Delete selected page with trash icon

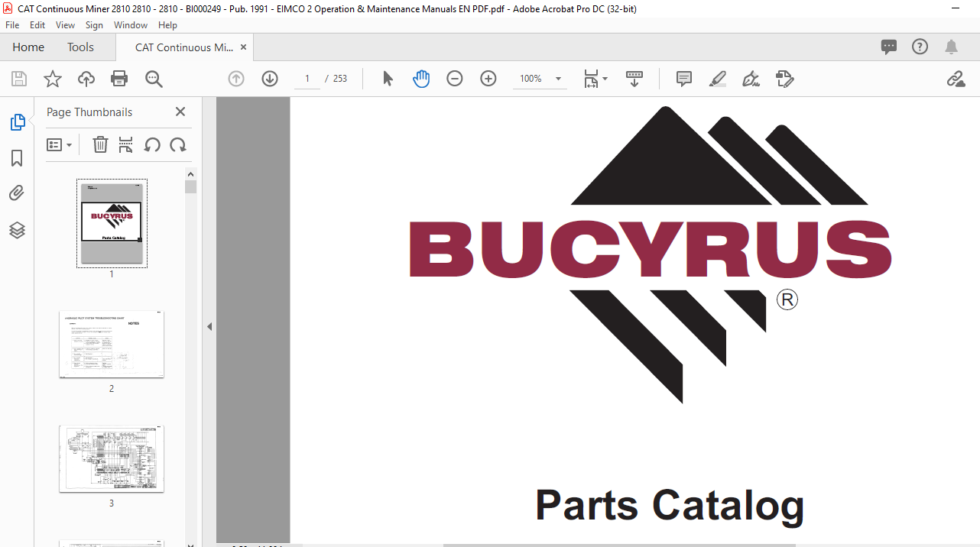100,144
